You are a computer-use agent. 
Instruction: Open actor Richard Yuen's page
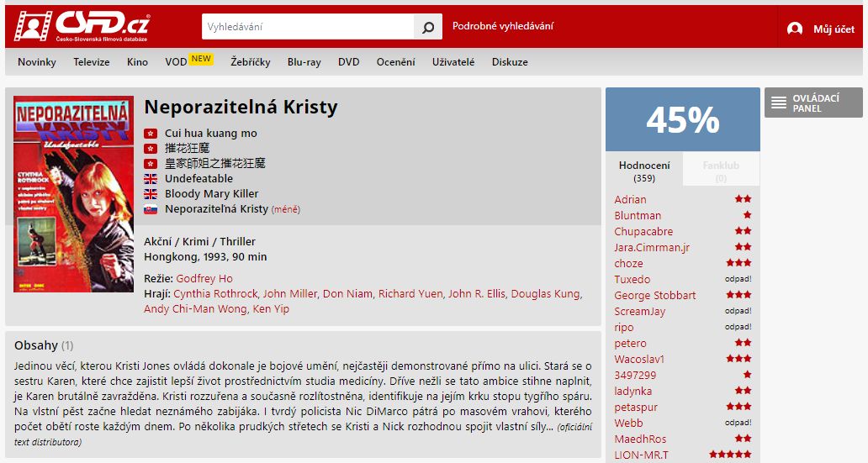click(x=410, y=294)
